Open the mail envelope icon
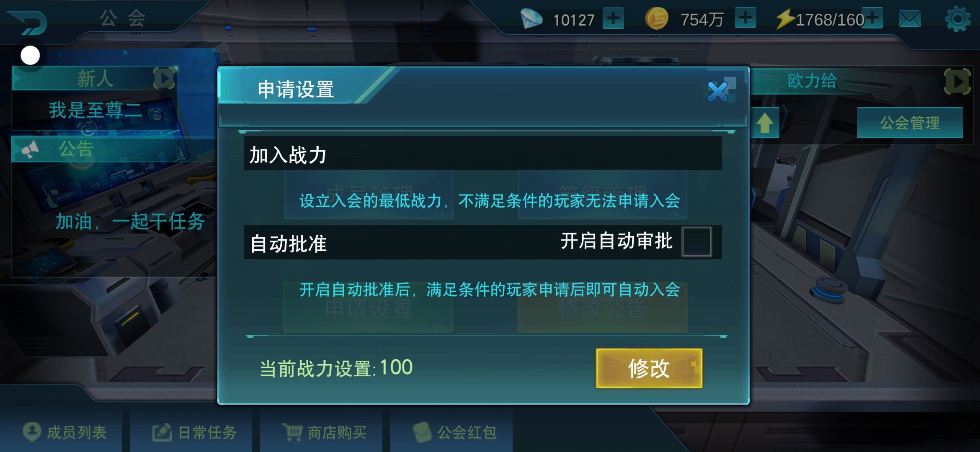 tap(910, 19)
